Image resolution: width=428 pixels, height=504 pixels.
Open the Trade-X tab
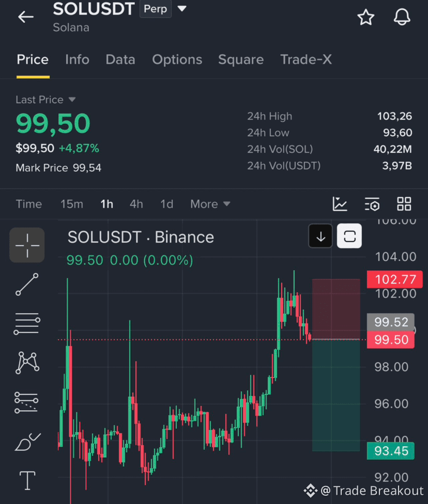coord(306,60)
